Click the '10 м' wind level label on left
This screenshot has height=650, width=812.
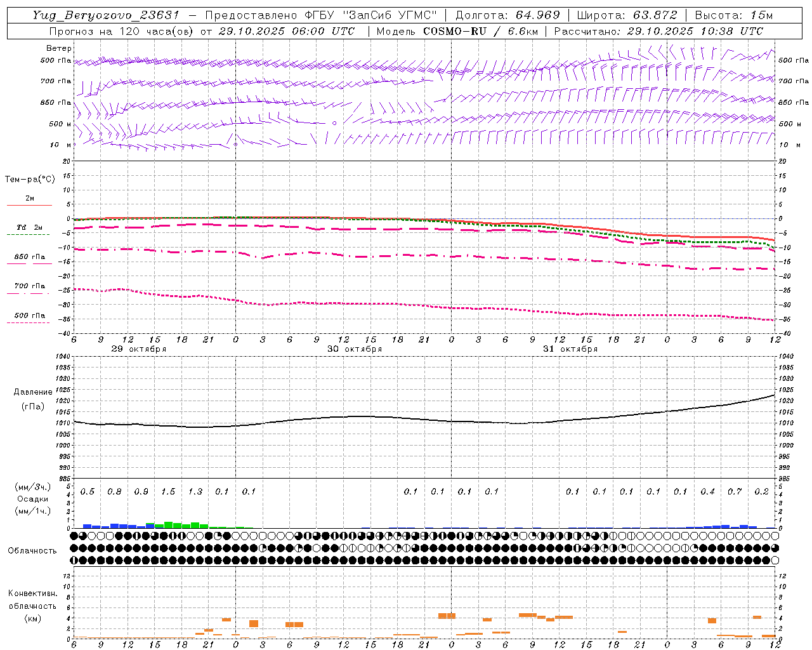coord(61,145)
